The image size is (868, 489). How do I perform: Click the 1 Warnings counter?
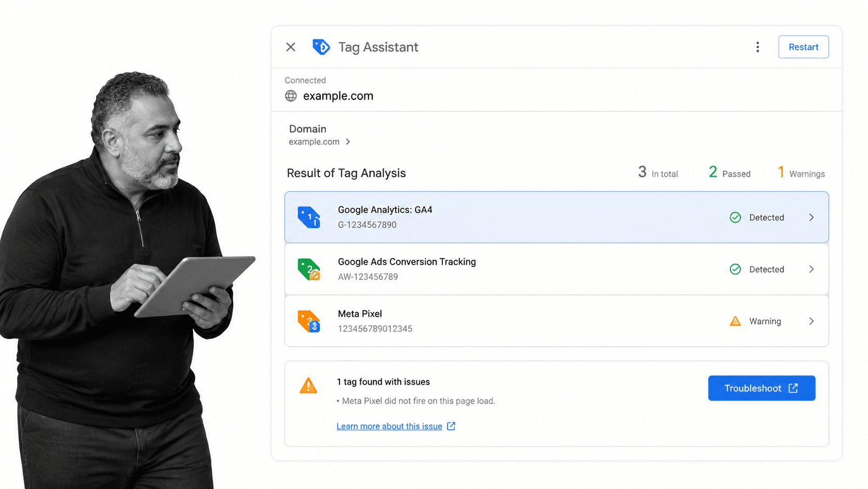(801, 173)
